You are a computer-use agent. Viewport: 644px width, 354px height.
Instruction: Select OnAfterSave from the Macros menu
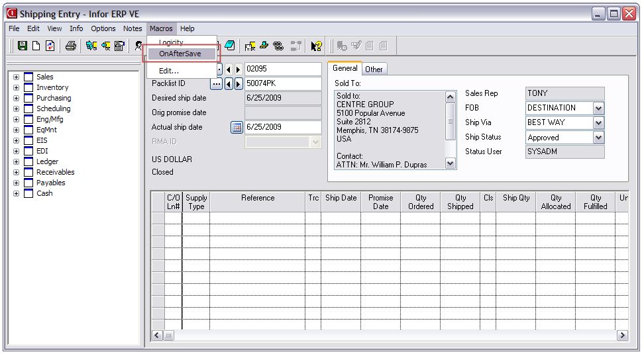[181, 54]
